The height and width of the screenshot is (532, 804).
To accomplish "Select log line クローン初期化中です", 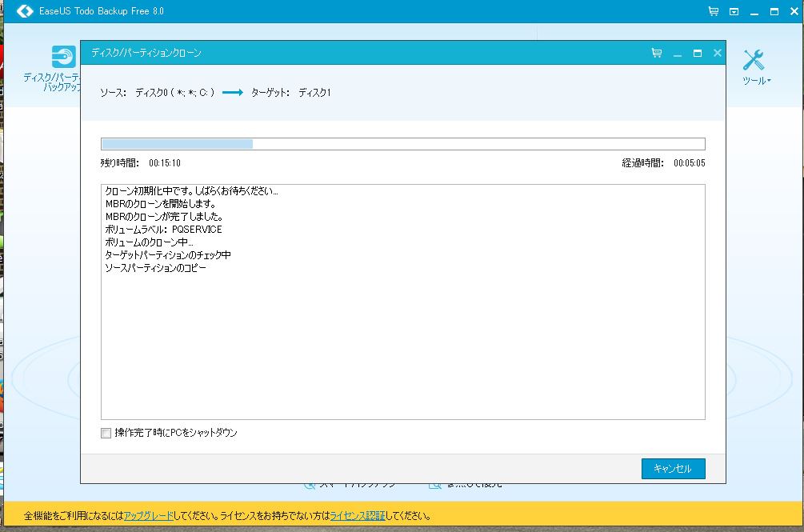I will tap(191, 191).
